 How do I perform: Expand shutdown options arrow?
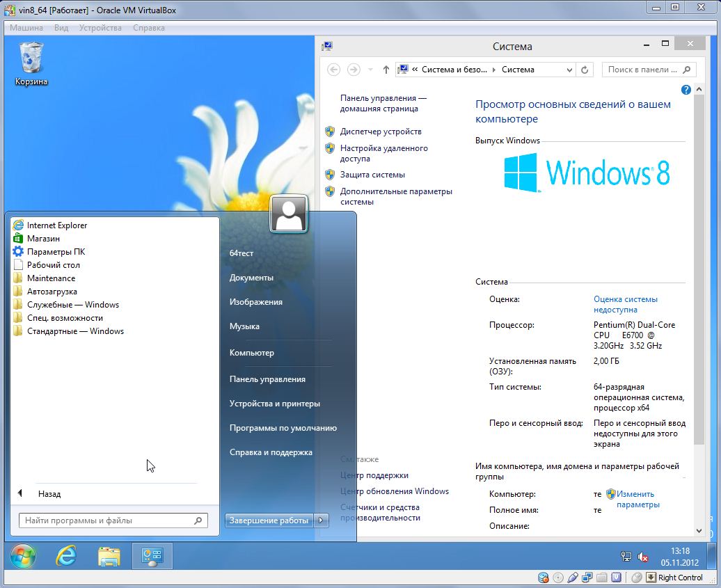[321, 521]
